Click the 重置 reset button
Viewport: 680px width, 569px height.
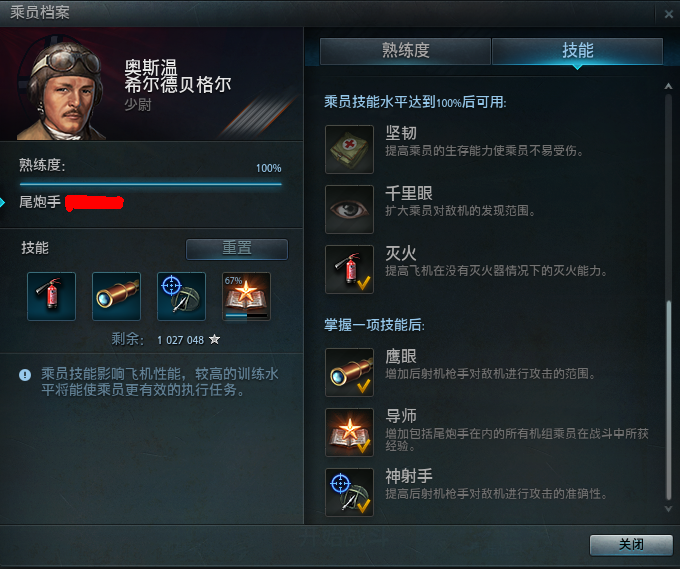(x=237, y=249)
